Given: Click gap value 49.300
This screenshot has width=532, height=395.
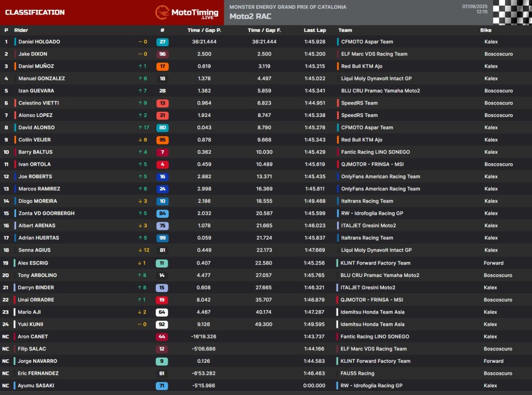Looking at the screenshot, I should point(263,324).
